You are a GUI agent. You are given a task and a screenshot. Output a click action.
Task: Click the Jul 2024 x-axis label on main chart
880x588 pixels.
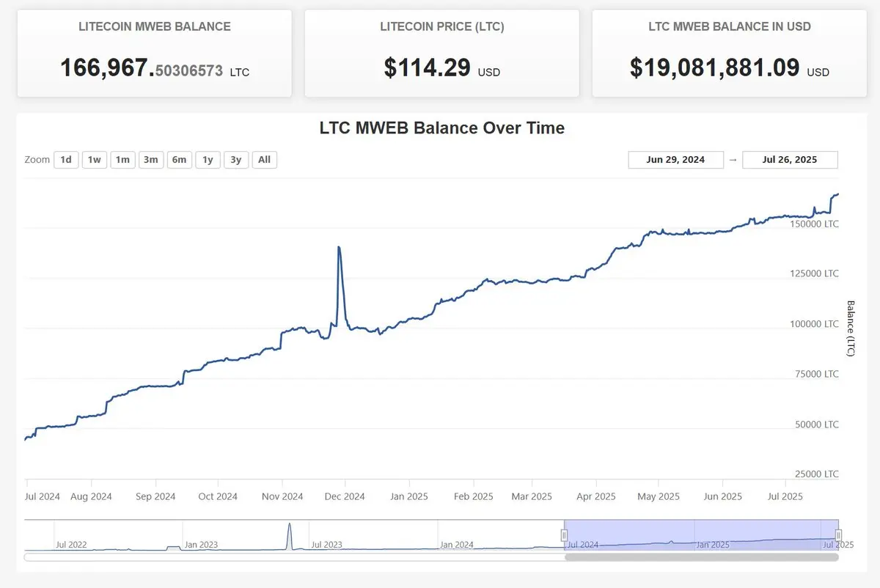[42, 496]
